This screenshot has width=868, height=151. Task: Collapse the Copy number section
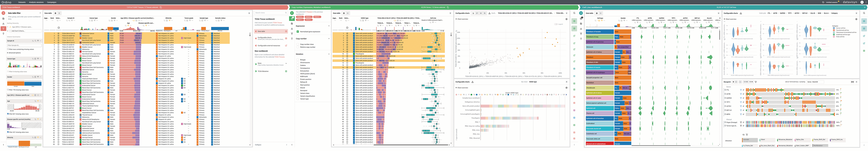pos(329,39)
